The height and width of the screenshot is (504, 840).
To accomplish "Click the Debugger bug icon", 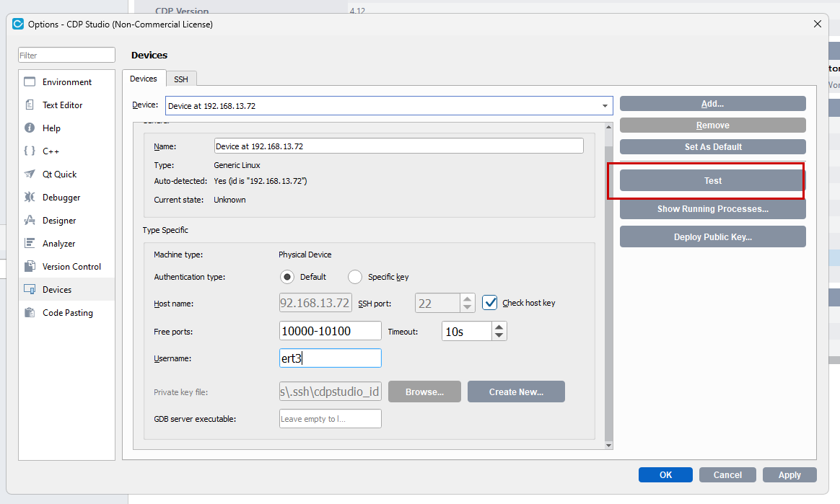I will click(30, 197).
